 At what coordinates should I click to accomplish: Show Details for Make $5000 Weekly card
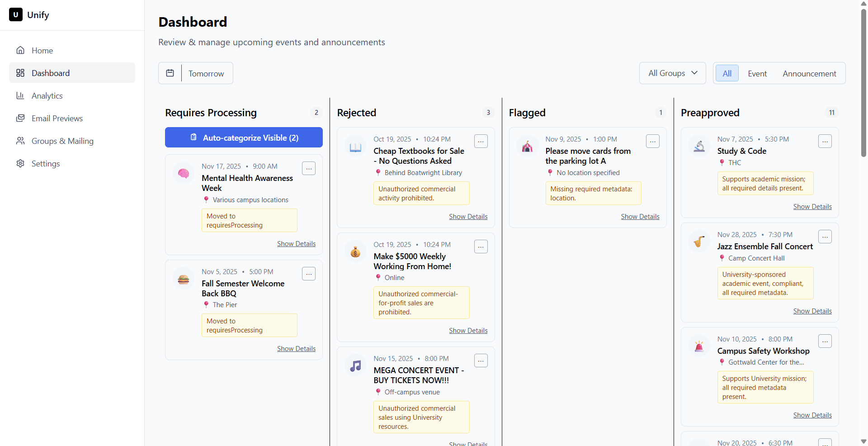(468, 330)
